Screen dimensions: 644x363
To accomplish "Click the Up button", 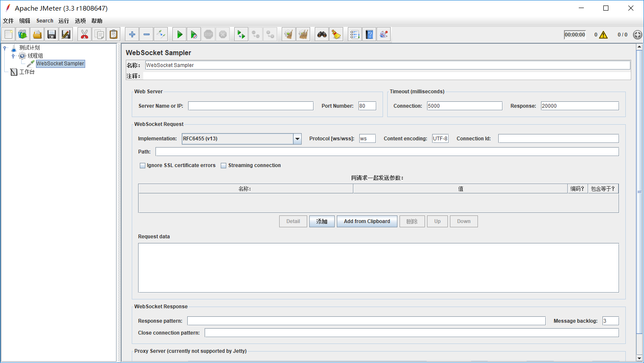I will (437, 221).
